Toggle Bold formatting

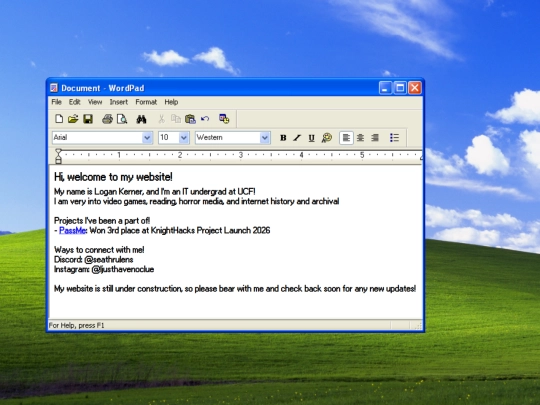click(283, 138)
